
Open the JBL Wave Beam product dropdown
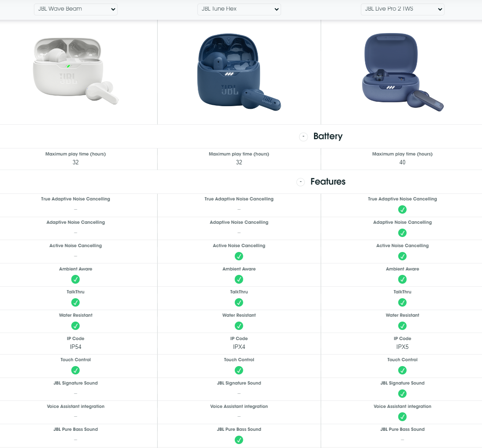76,9
